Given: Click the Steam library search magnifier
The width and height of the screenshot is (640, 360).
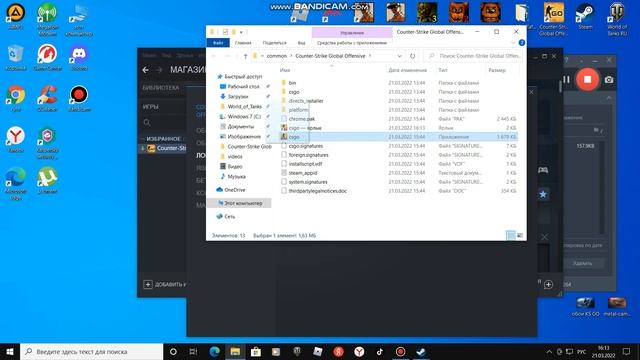Looking at the screenshot, I should (147, 122).
